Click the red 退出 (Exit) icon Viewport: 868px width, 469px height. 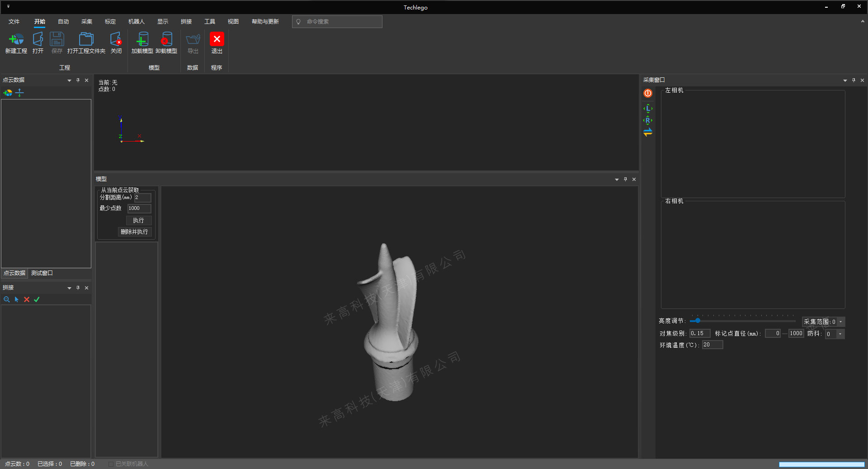point(217,40)
